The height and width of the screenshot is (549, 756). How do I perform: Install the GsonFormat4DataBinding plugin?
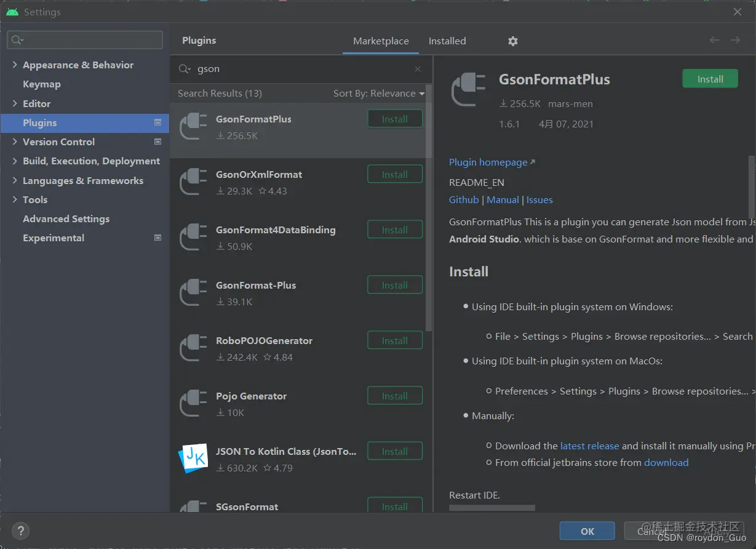395,230
